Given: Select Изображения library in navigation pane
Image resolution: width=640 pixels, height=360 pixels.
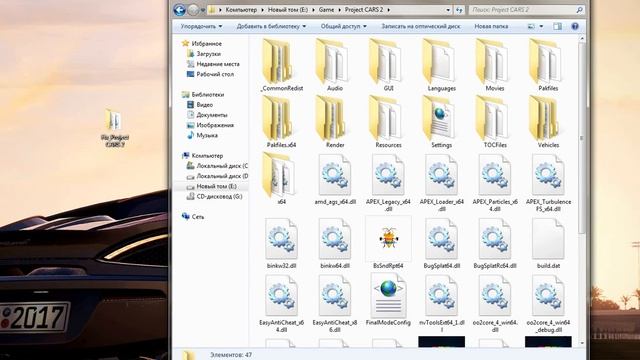Looking at the screenshot, I should pos(211,125).
